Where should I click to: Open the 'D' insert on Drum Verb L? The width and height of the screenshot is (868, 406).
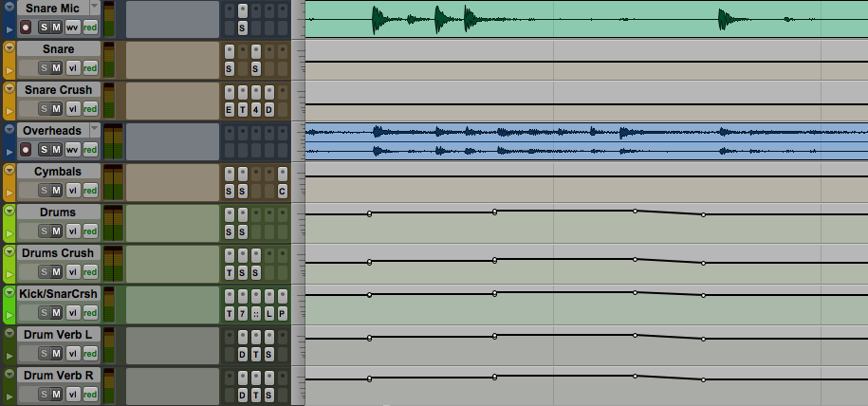243,354
